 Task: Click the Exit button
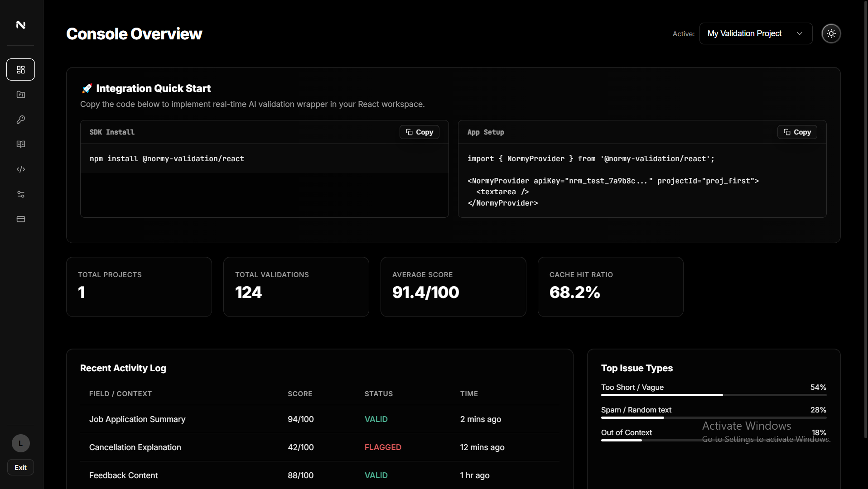click(x=20, y=468)
